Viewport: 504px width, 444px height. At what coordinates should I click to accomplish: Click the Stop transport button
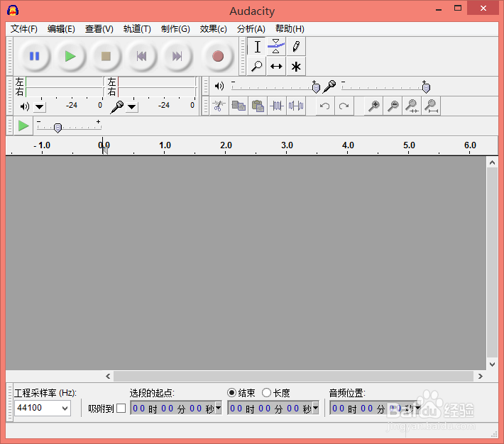pos(106,56)
